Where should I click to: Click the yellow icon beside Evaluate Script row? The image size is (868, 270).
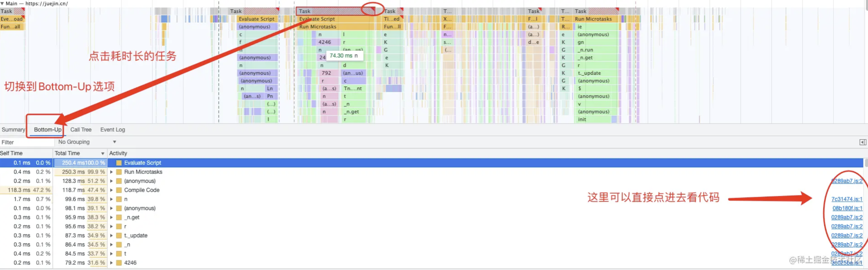[119, 163]
